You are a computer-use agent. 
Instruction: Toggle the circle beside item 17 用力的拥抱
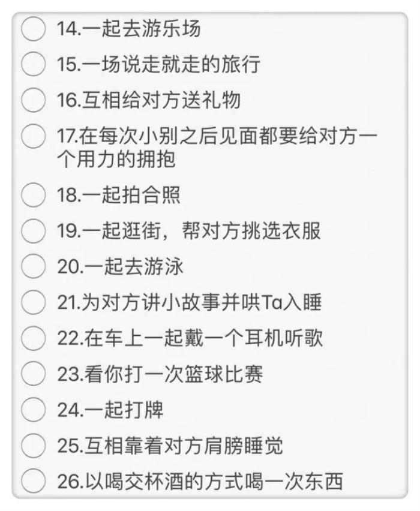click(x=33, y=136)
